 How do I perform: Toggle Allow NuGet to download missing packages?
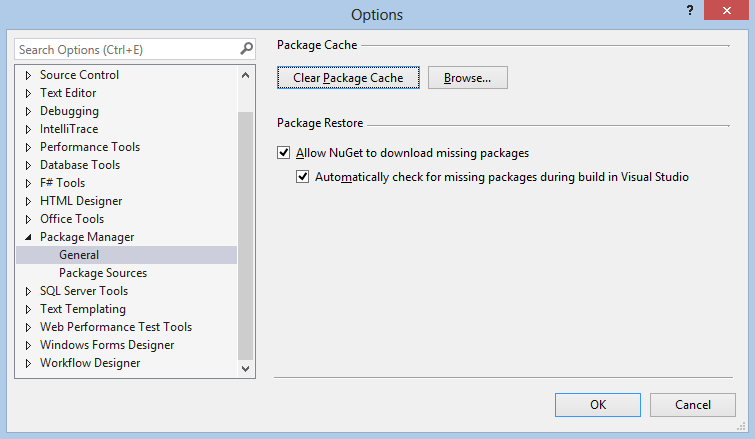[284, 153]
